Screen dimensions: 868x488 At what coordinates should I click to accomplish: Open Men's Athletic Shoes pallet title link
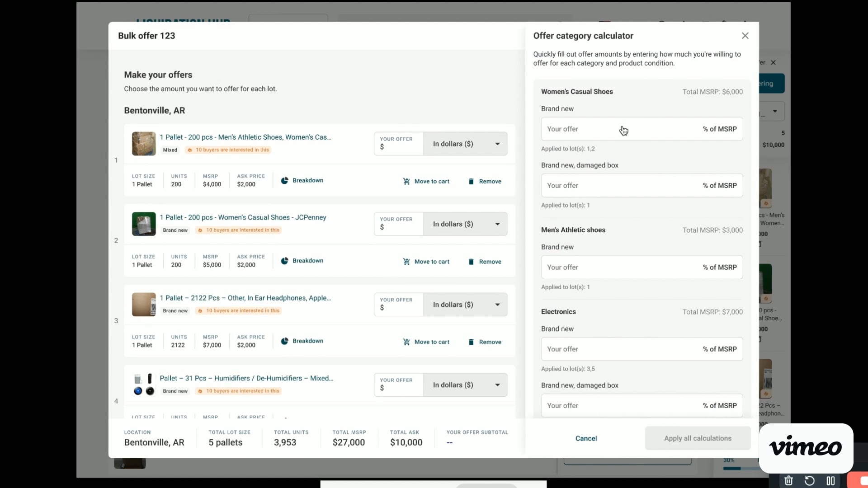245,137
